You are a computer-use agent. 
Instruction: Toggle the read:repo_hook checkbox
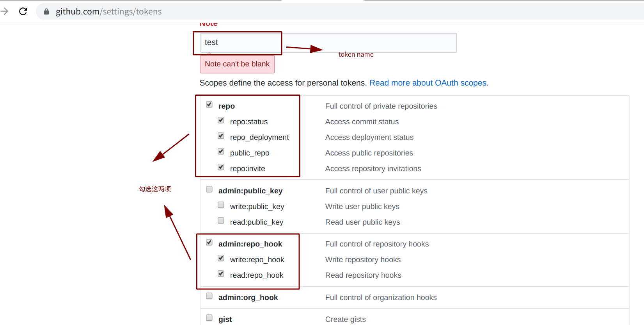pos(221,274)
